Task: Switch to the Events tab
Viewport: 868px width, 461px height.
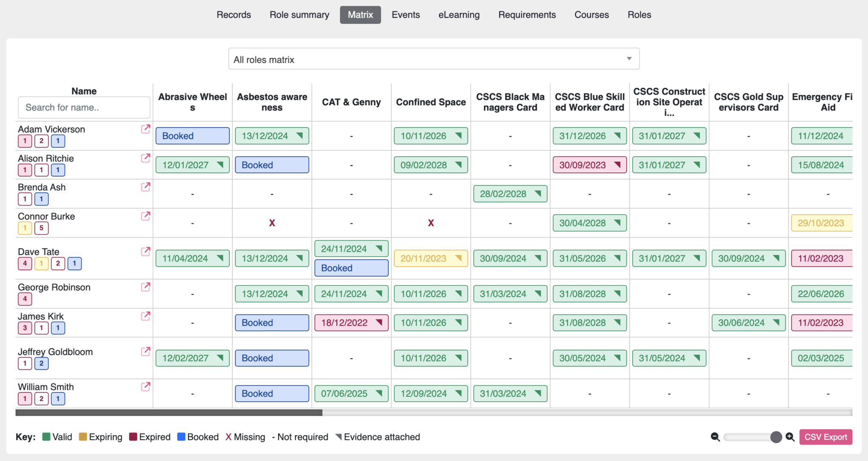Action: point(406,14)
